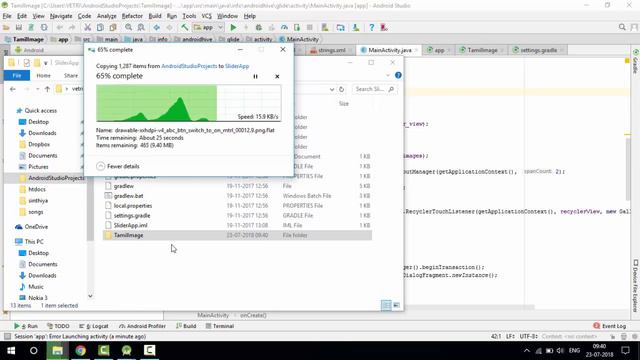Open the Event Log button
Image resolution: width=640 pixels, height=360 pixels.
coord(610,326)
